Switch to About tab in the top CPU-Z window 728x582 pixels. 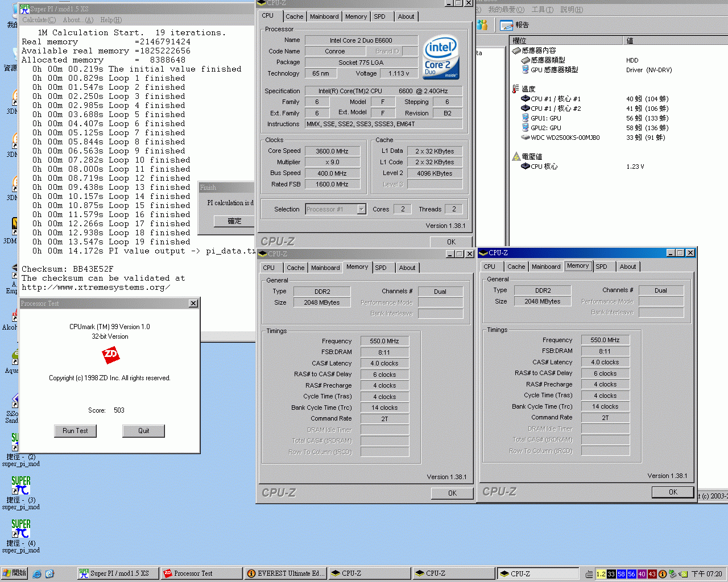(x=406, y=16)
